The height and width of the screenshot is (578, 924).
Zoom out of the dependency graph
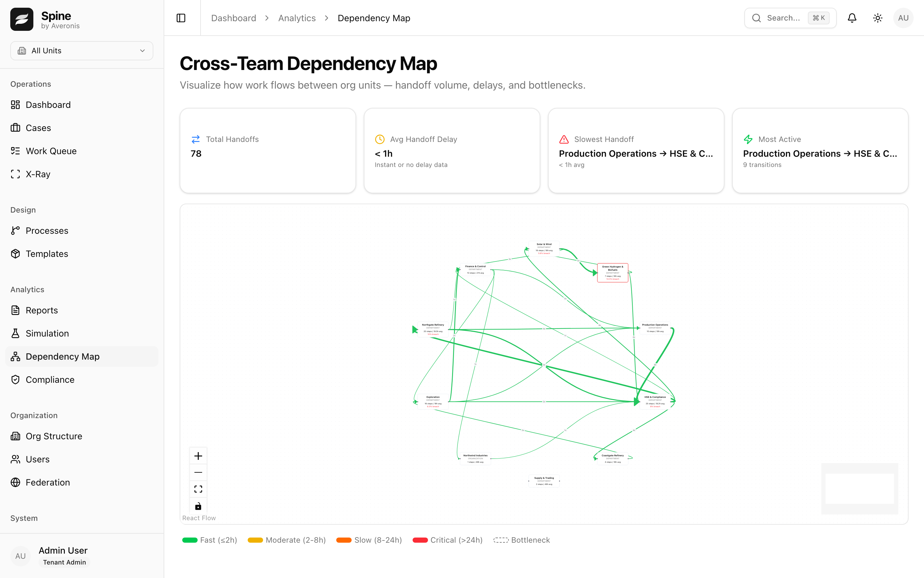pyautogui.click(x=198, y=472)
